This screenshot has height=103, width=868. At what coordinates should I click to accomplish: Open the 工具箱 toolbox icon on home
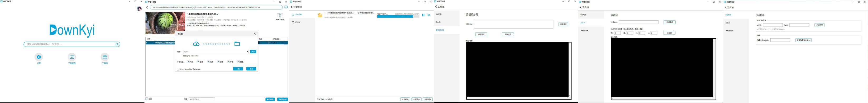105,57
